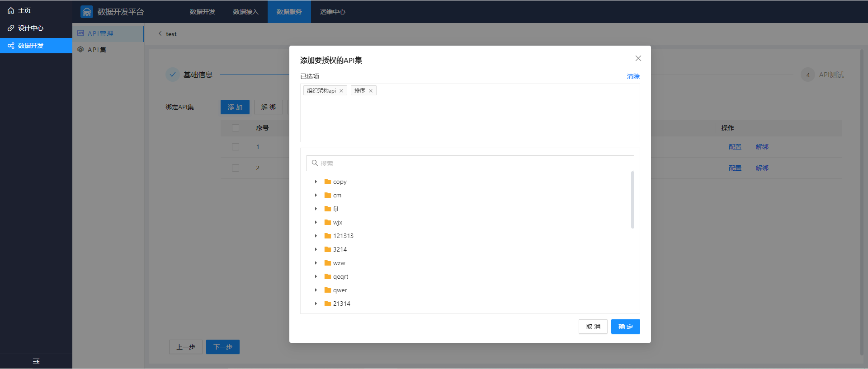
Task: Collapse the sidebar with bottom menu icon
Action: pos(36,361)
